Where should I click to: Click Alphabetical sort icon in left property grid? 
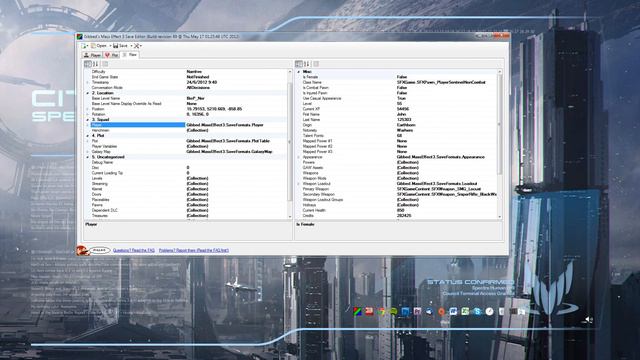point(95,64)
